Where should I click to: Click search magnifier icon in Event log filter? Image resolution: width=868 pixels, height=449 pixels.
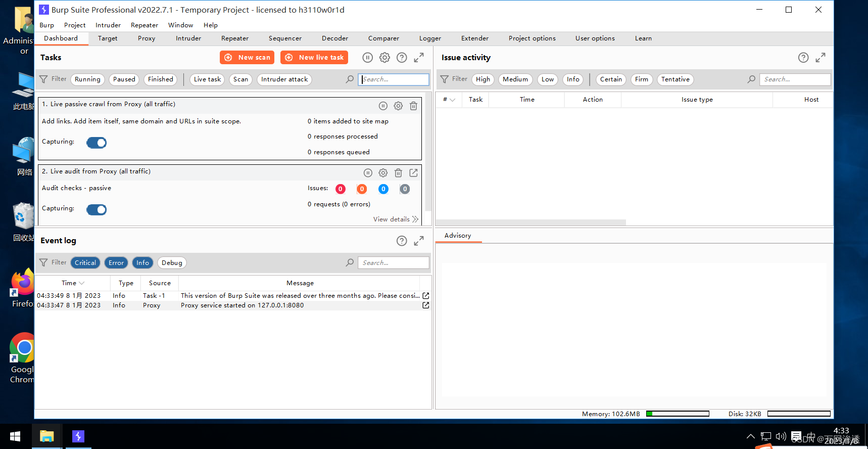point(350,262)
